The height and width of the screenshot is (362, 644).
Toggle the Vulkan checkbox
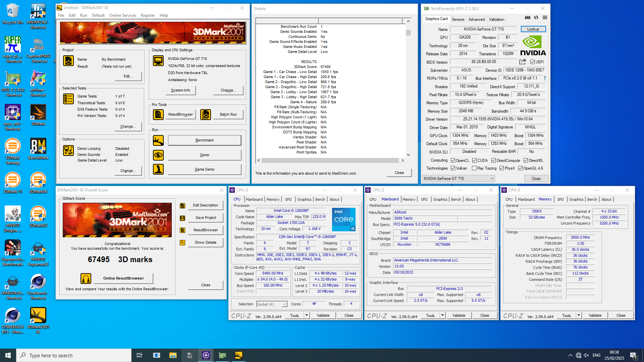pyautogui.click(x=453, y=168)
